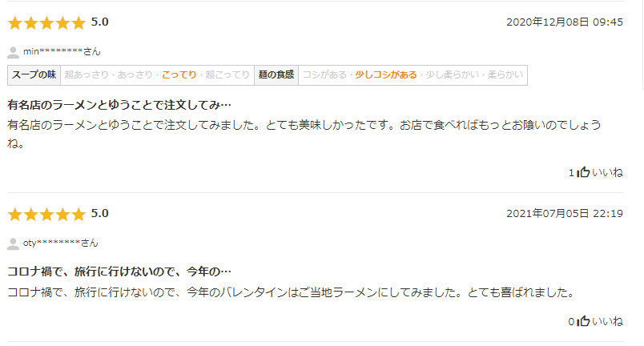The width and height of the screenshot is (644, 346).
Task: Click the first star of the 2020 review rating
Action: click(15, 22)
